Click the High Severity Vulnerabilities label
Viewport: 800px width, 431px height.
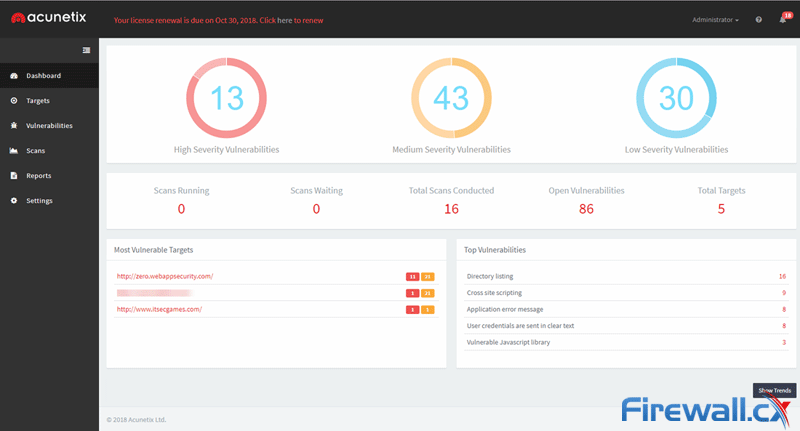pyautogui.click(x=227, y=149)
